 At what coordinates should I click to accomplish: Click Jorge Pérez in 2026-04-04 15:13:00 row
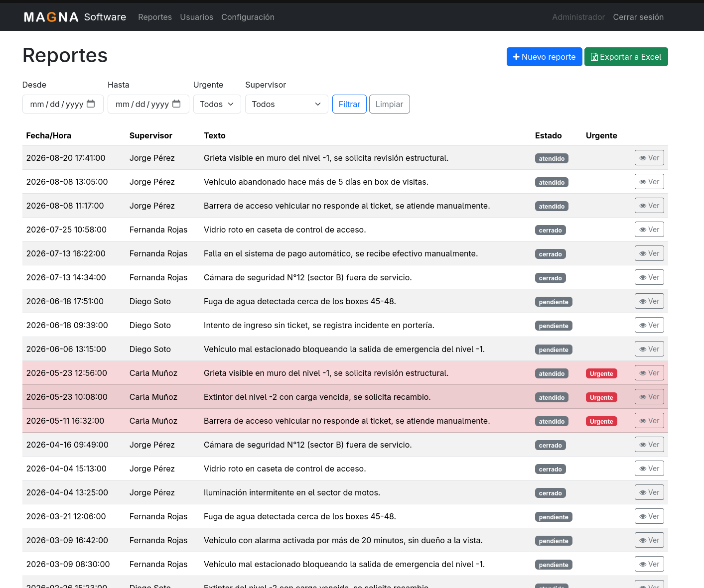152,469
